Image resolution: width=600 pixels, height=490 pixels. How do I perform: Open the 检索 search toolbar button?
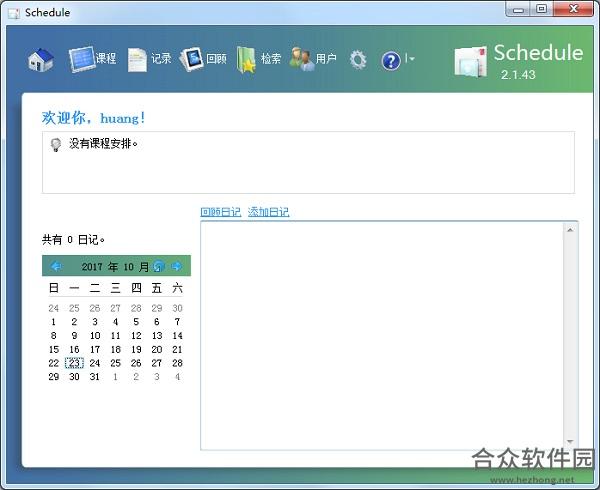259,59
